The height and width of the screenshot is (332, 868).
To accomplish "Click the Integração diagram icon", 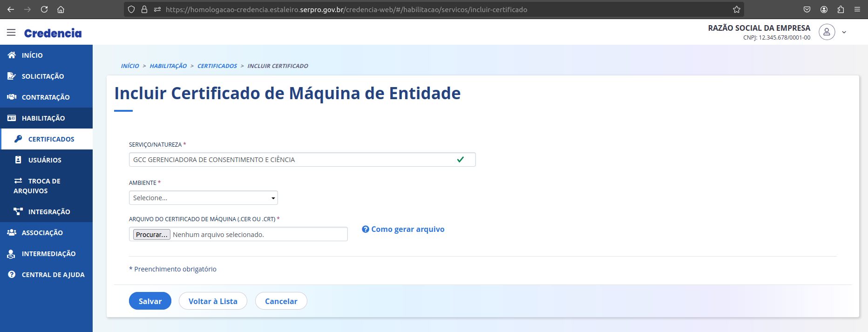I will (x=18, y=211).
